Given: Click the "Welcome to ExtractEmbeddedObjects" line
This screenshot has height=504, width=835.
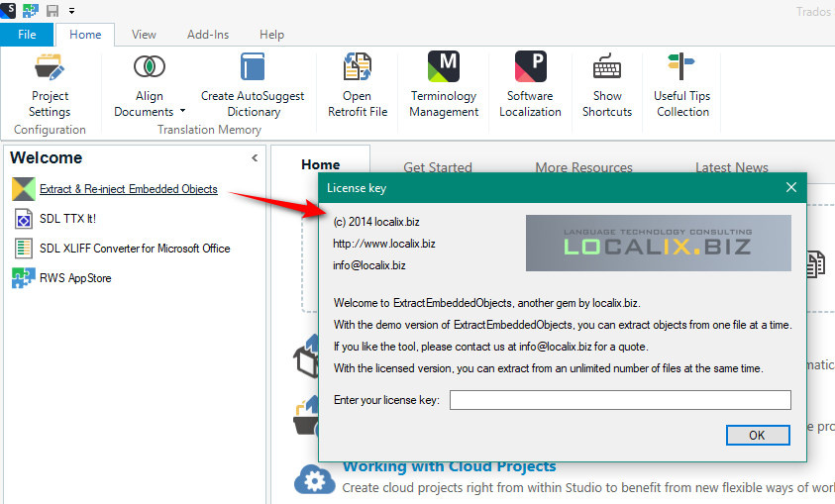Looking at the screenshot, I should coord(486,303).
